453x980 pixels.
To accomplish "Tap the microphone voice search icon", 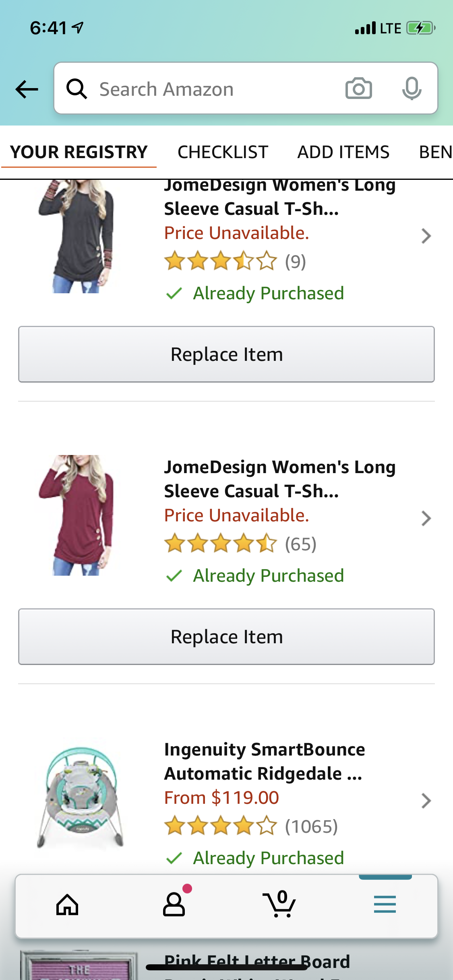I will point(411,89).
